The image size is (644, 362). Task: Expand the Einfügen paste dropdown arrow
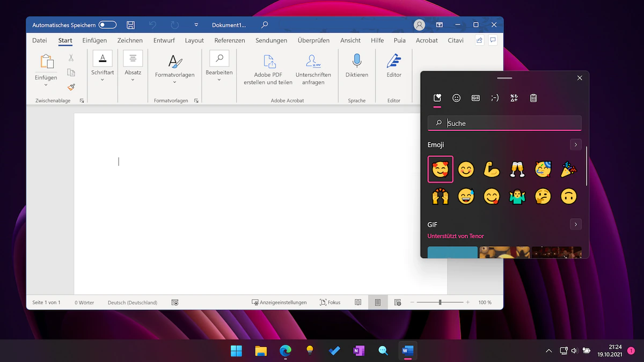coord(46,85)
